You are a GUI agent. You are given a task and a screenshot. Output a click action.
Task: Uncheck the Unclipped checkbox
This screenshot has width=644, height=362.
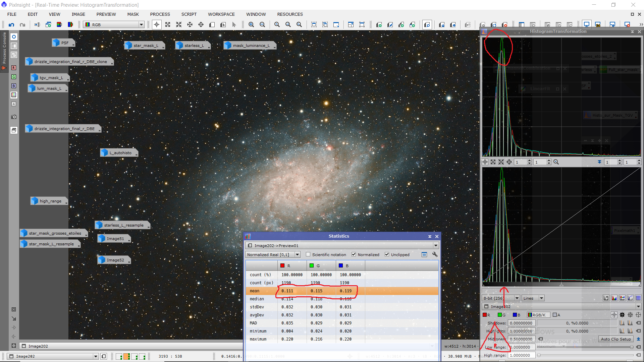(387, 255)
